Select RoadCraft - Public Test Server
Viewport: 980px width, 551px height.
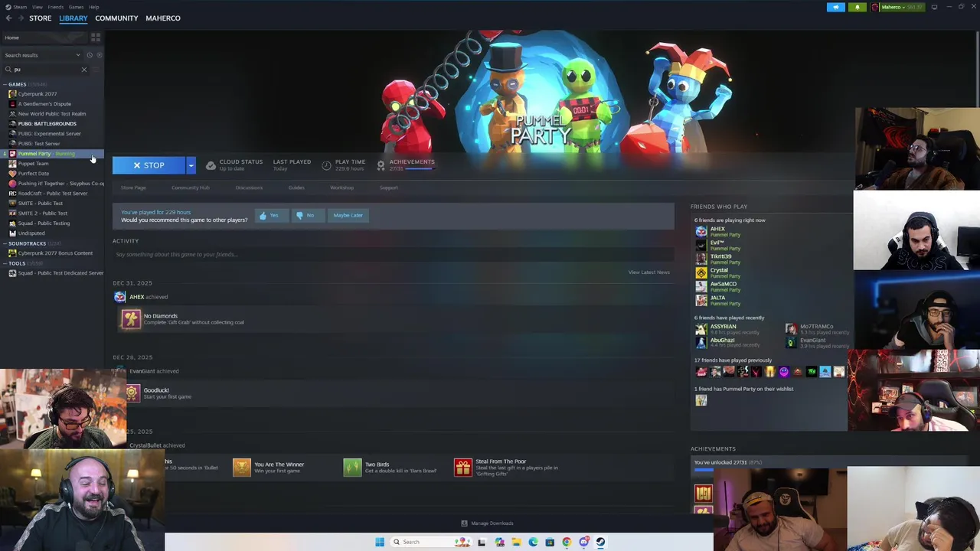click(x=52, y=194)
